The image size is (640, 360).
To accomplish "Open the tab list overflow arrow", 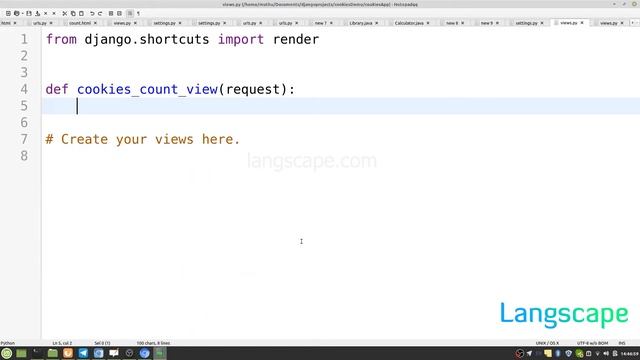I will pos(633,23).
